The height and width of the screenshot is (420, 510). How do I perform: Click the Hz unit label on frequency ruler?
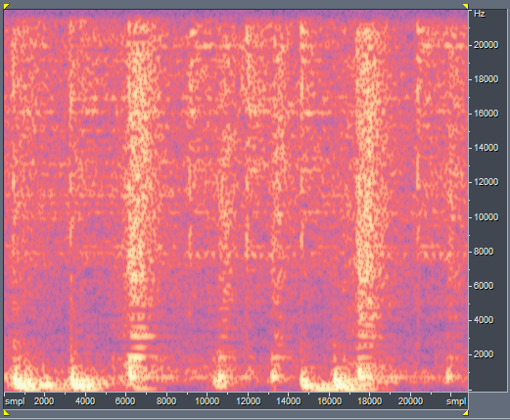point(480,14)
